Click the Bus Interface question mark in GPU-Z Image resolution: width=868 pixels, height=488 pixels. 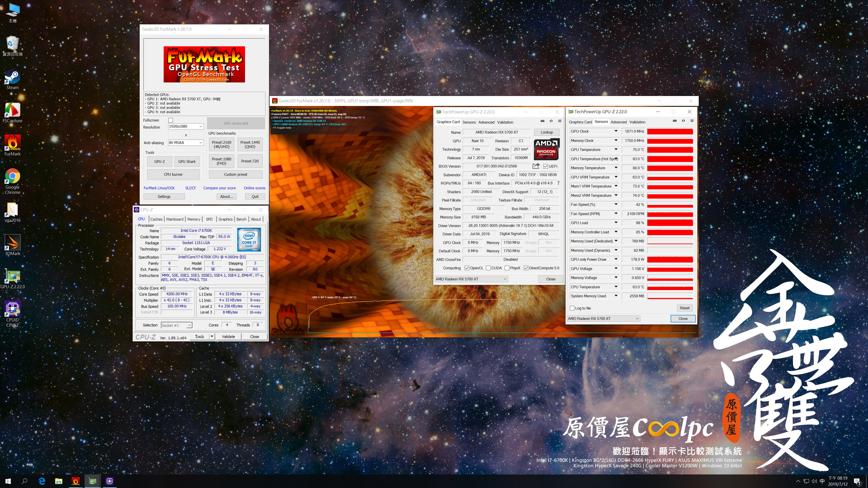pyautogui.click(x=558, y=183)
